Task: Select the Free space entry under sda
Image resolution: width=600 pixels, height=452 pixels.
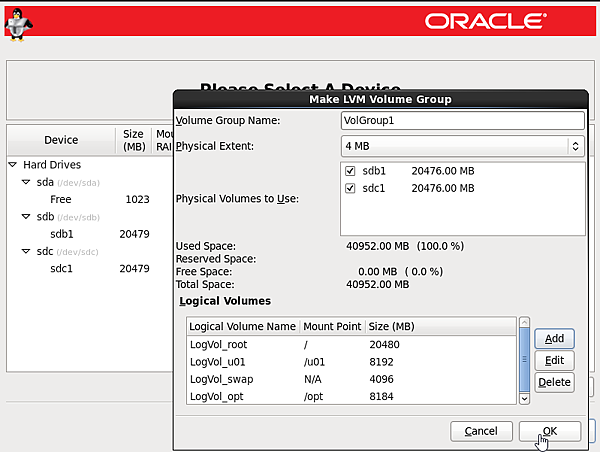Action: (x=60, y=199)
